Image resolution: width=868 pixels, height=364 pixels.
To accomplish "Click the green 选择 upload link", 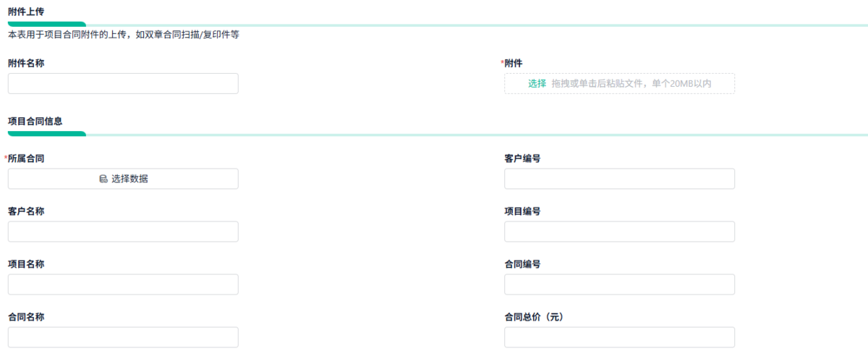I will 537,84.
